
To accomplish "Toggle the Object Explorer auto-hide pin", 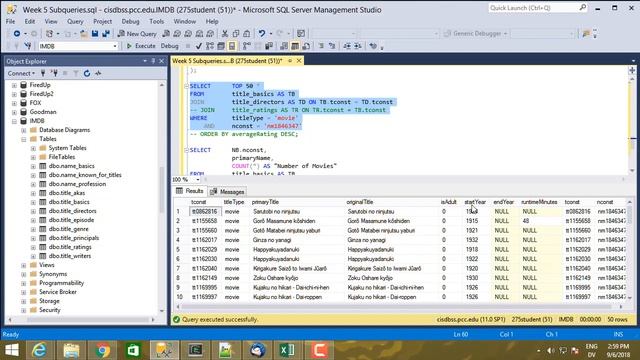I will click(153, 61).
